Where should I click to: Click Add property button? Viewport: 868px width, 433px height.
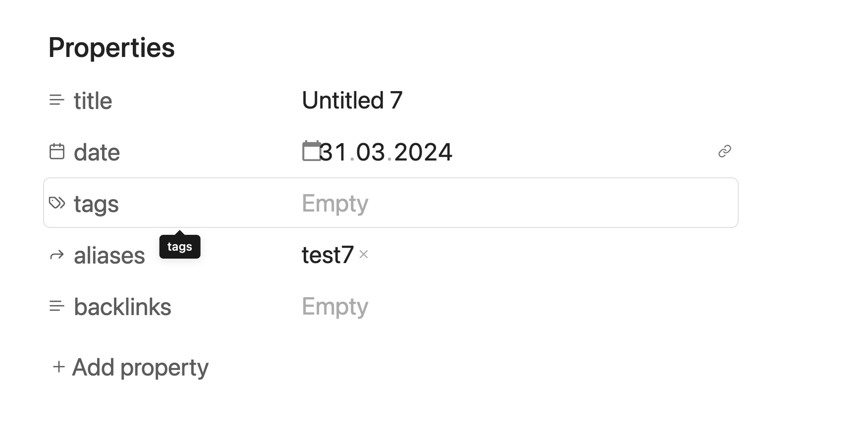[x=131, y=367]
